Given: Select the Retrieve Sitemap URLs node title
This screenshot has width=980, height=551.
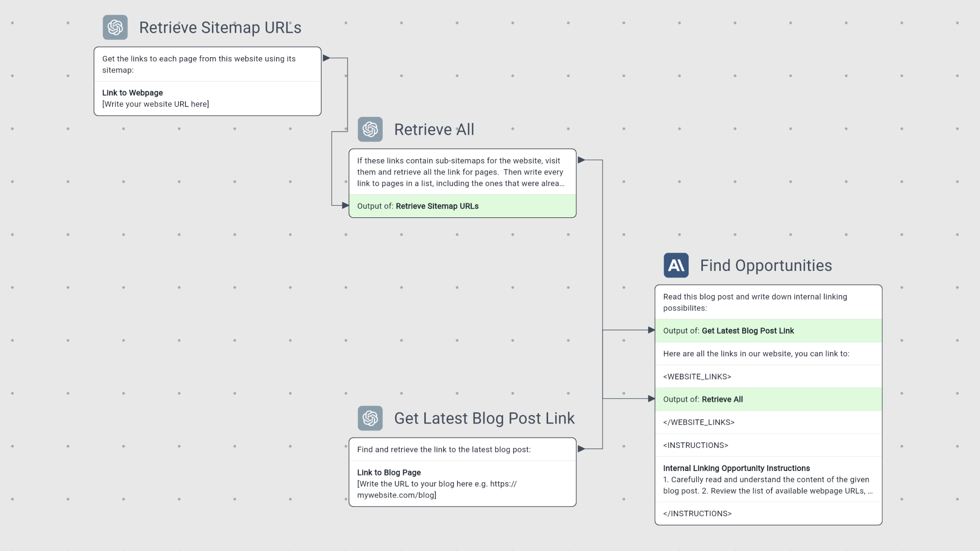Looking at the screenshot, I should click(220, 28).
